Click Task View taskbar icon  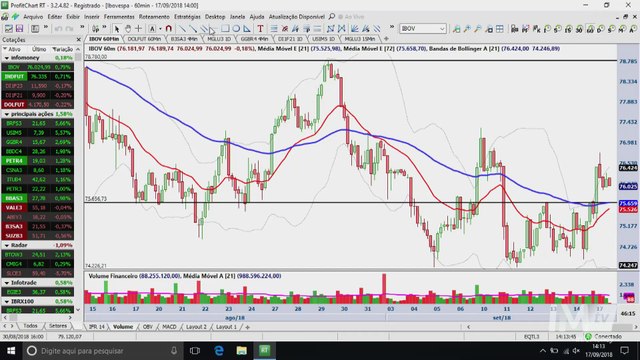(195, 351)
